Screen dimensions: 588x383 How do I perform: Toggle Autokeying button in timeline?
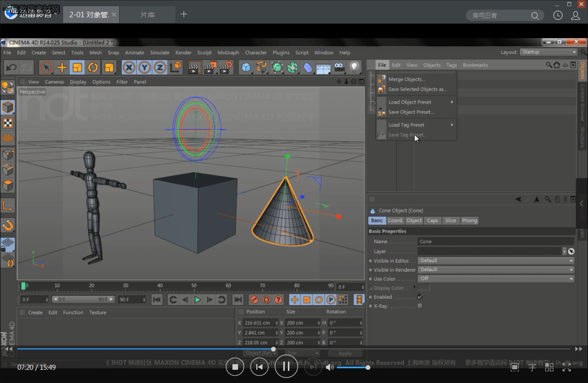point(266,300)
